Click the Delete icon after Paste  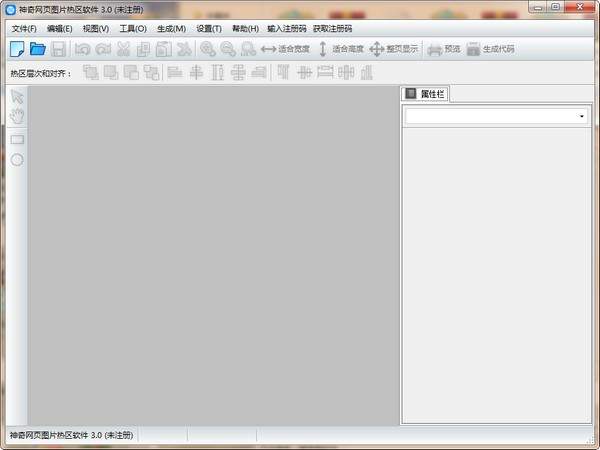184,49
